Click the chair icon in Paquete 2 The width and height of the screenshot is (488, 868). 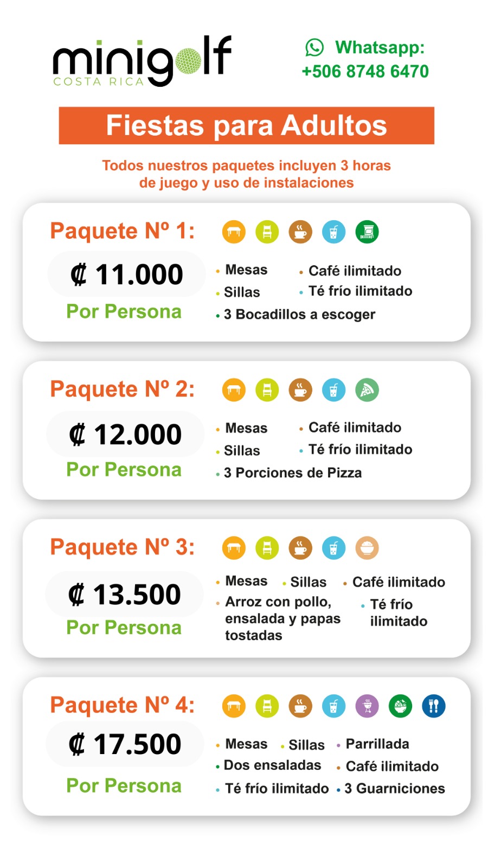[x=267, y=390]
